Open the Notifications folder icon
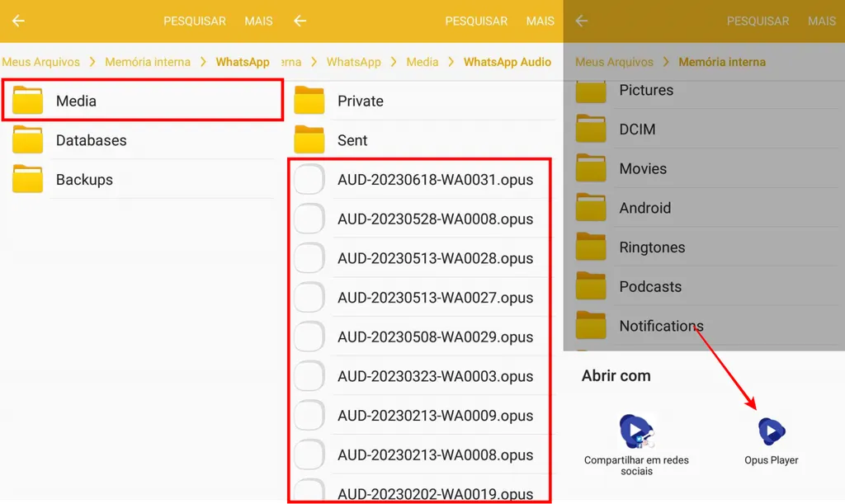This screenshot has width=845, height=504. click(x=591, y=325)
